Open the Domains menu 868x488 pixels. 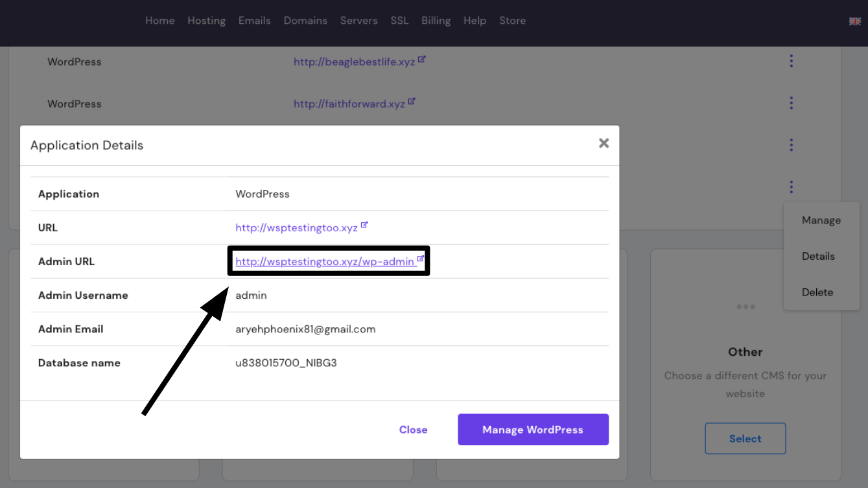[305, 21]
